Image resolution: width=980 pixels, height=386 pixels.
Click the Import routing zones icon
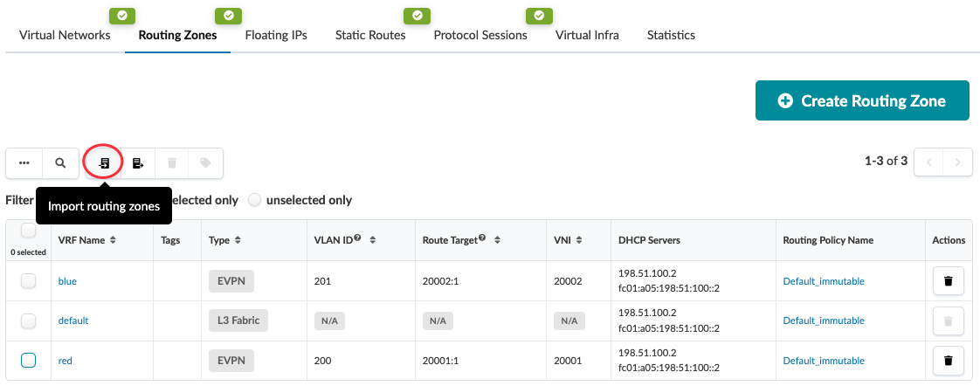pos(104,163)
